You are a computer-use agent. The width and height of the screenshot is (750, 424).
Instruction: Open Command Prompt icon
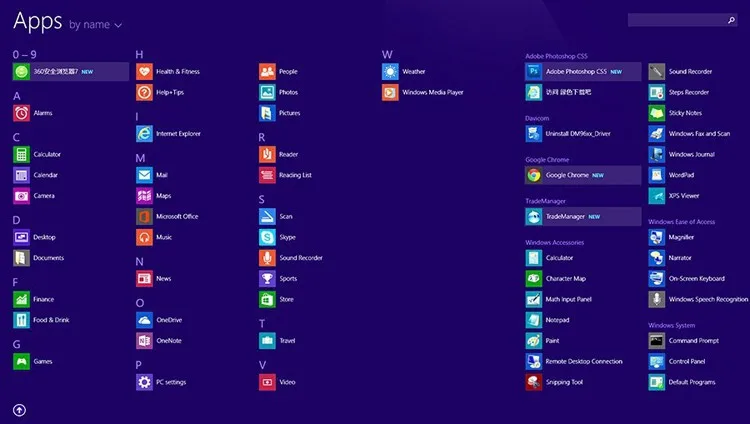click(x=656, y=341)
